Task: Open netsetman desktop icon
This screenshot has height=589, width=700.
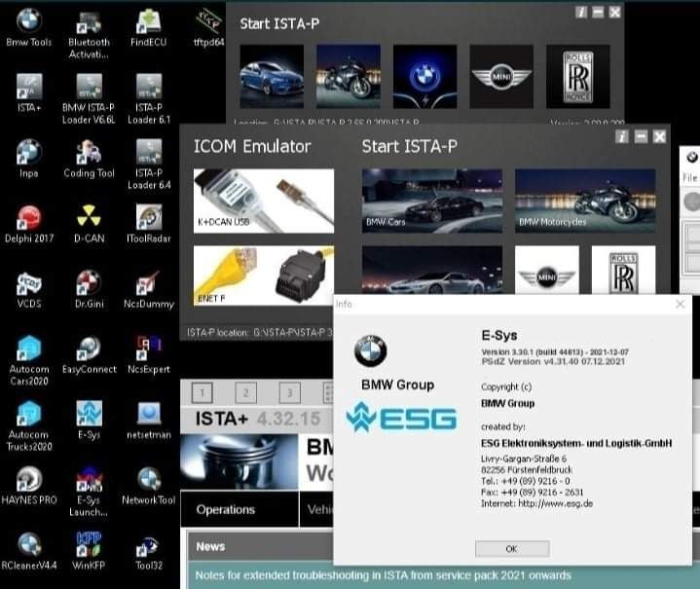Action: [x=149, y=420]
